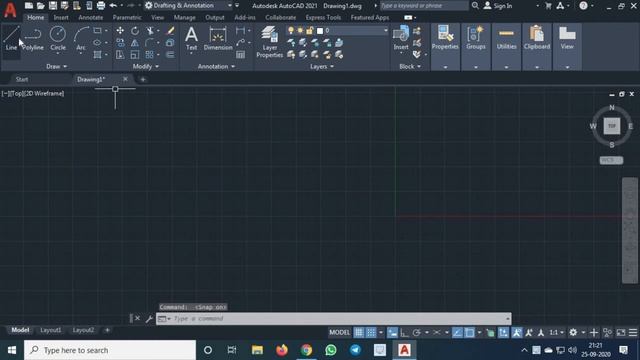Open the Properties panel button
Image resolution: width=640 pixels, height=360 pixels.
coord(445,47)
